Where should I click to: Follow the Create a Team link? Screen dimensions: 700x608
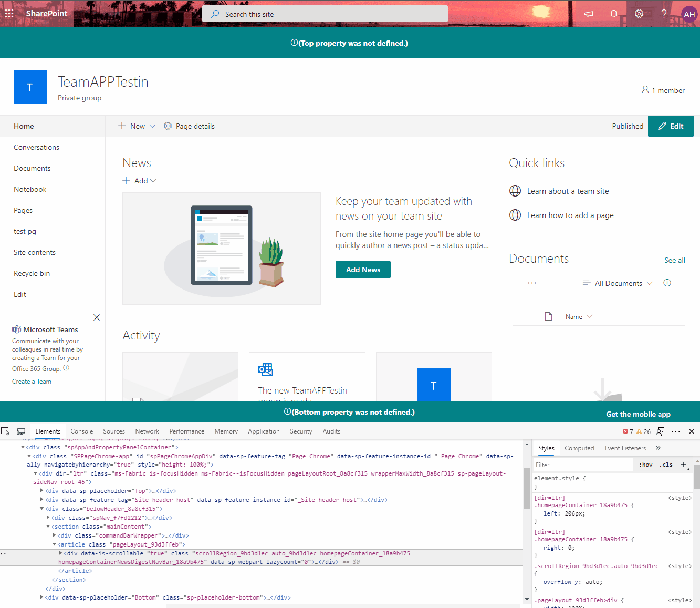[x=32, y=381]
